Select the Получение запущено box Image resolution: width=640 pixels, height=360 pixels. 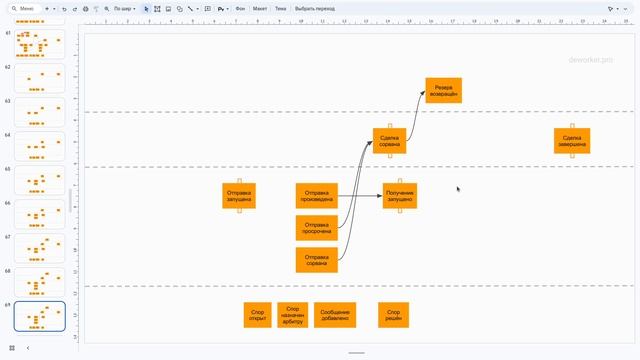point(400,196)
